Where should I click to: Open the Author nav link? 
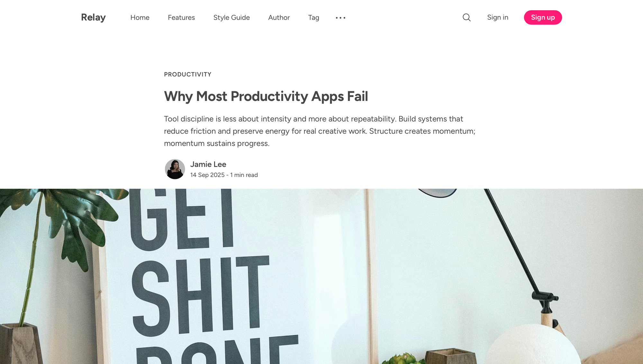click(x=279, y=17)
